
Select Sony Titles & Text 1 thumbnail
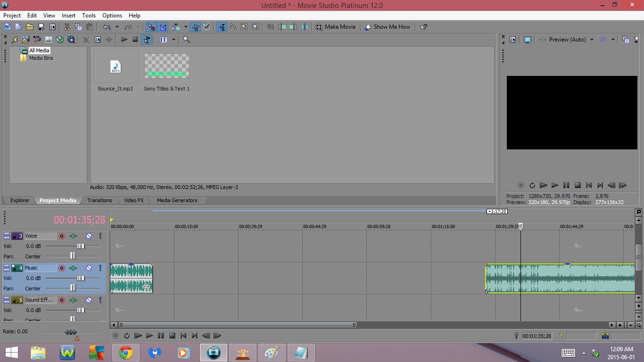pos(167,66)
